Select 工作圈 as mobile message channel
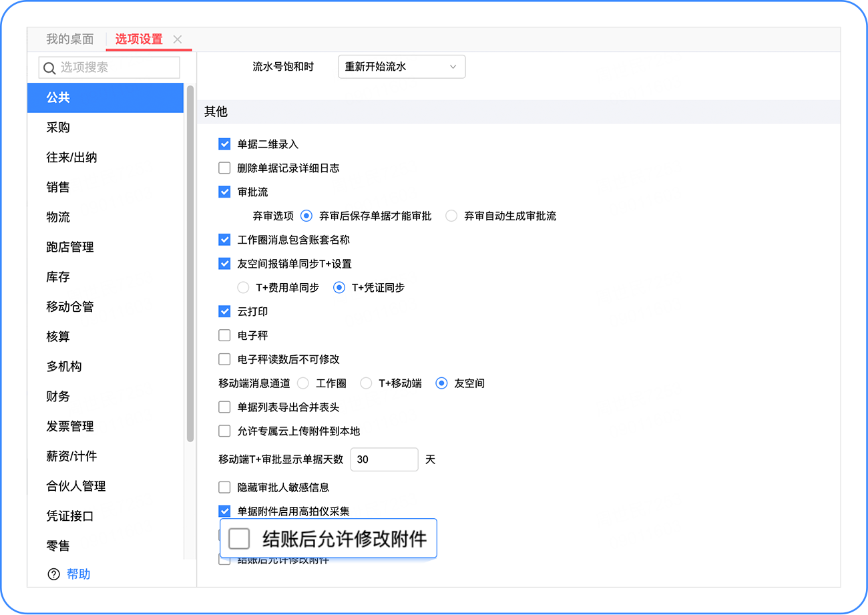868x615 pixels. (303, 384)
